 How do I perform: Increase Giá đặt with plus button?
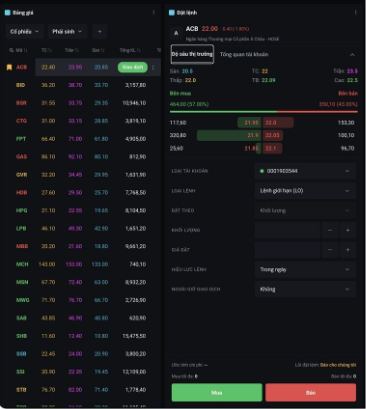pos(348,250)
